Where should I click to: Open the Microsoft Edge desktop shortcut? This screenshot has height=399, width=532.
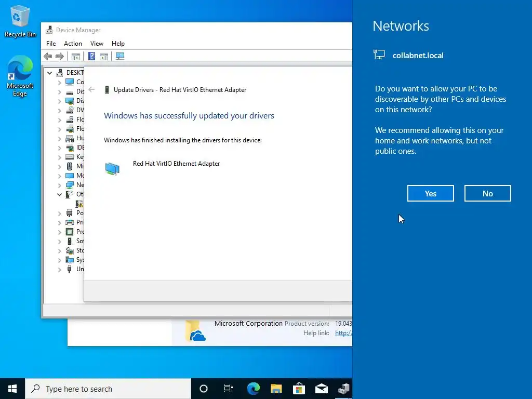[20, 76]
